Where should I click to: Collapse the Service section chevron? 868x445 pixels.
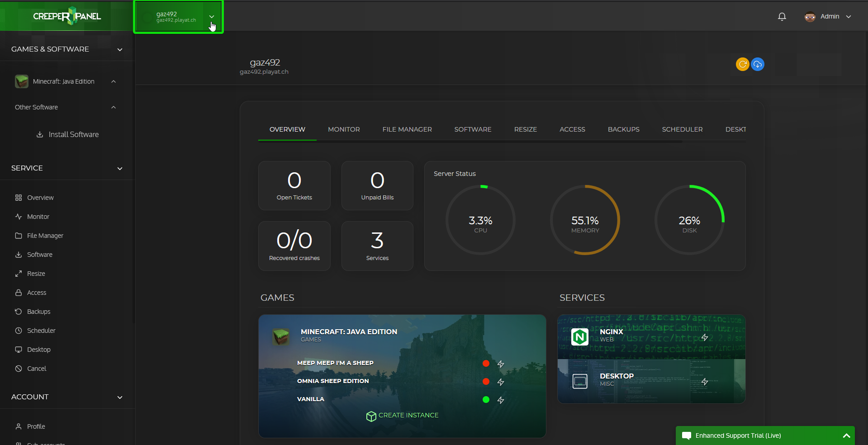coord(120,169)
